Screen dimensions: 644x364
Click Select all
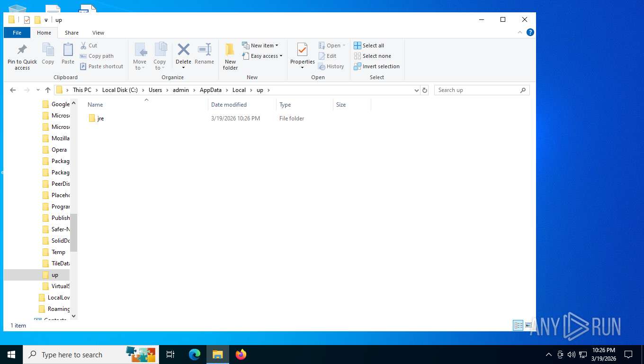click(x=369, y=45)
